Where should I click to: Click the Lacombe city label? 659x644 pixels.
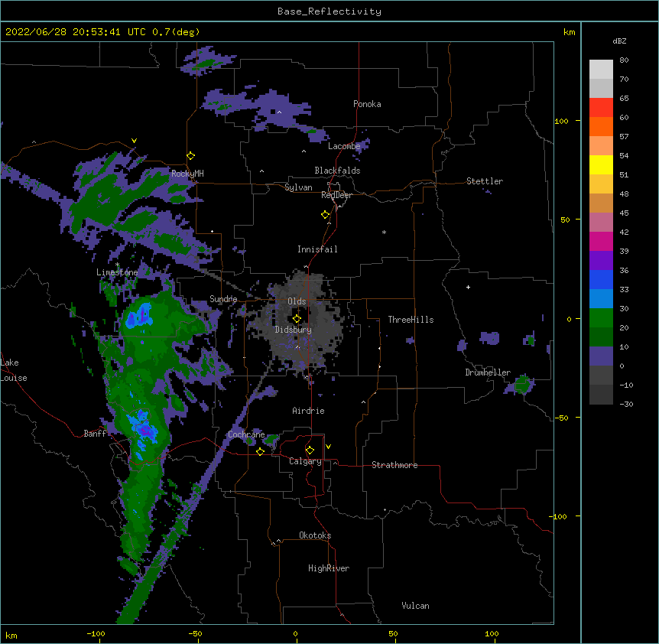(344, 146)
